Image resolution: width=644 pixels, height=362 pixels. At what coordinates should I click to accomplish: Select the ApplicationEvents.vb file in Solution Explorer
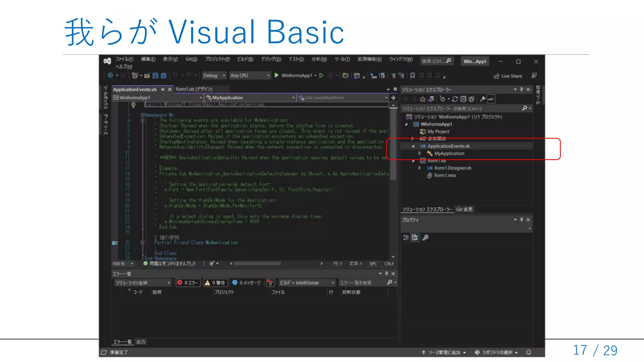click(x=448, y=146)
